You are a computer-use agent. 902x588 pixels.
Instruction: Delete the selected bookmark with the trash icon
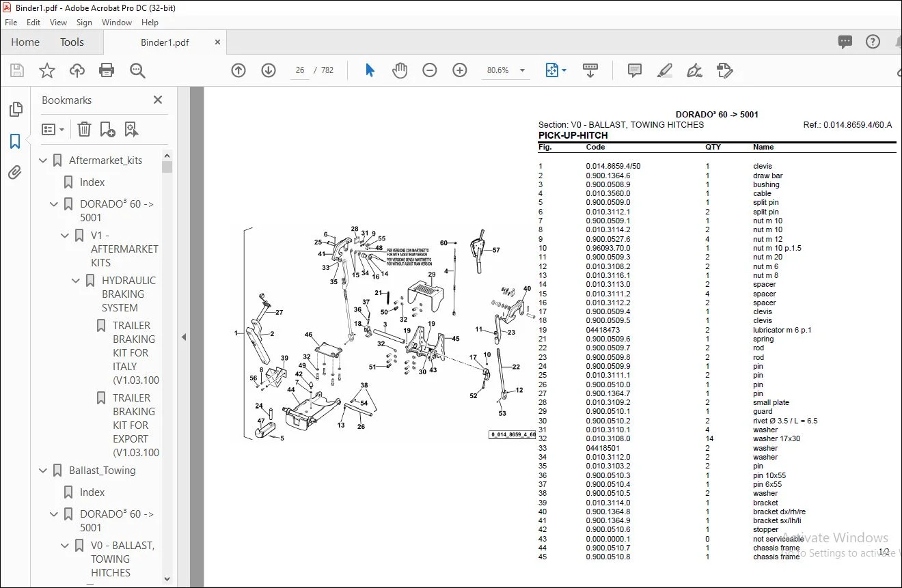[x=84, y=129]
